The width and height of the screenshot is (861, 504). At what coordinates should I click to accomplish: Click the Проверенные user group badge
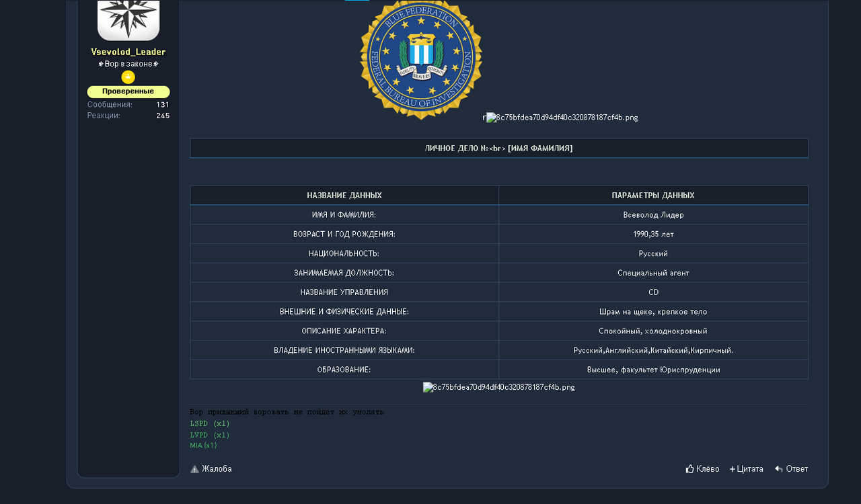[x=128, y=91]
